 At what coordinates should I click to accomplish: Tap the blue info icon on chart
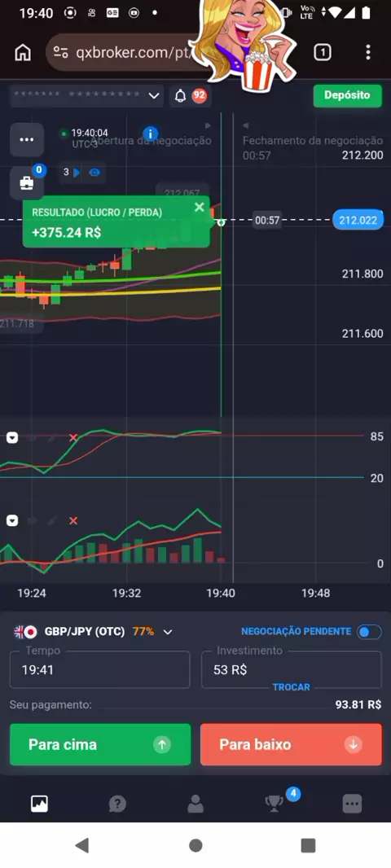[x=150, y=134]
